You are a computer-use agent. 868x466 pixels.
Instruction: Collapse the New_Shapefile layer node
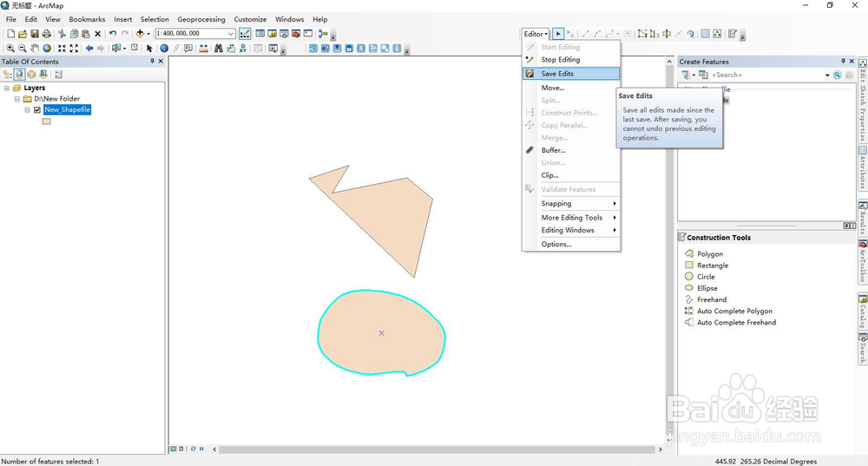pyautogui.click(x=27, y=109)
